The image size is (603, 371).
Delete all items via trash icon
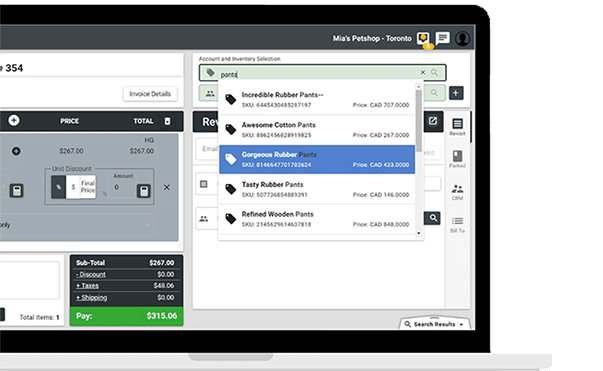[x=167, y=121]
